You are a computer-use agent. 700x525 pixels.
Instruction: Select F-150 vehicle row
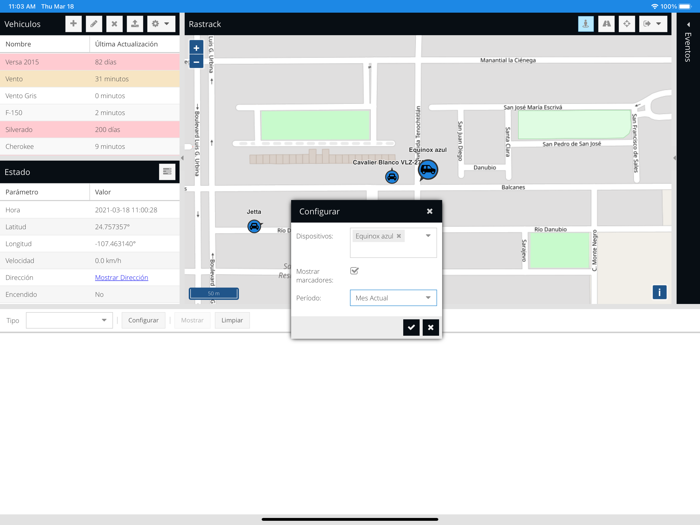[90, 112]
